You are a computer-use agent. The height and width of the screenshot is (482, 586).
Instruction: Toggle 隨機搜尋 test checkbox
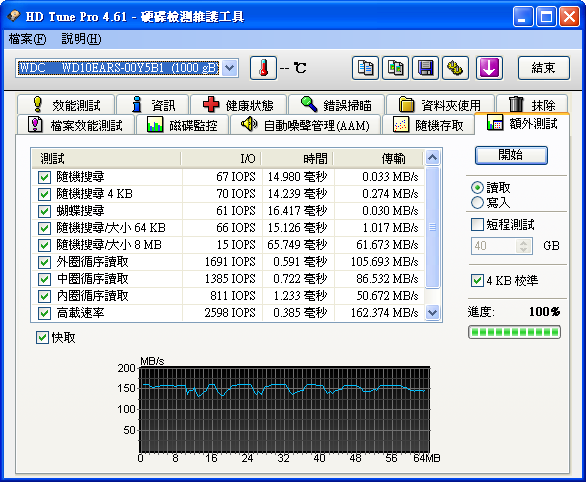coord(44,177)
